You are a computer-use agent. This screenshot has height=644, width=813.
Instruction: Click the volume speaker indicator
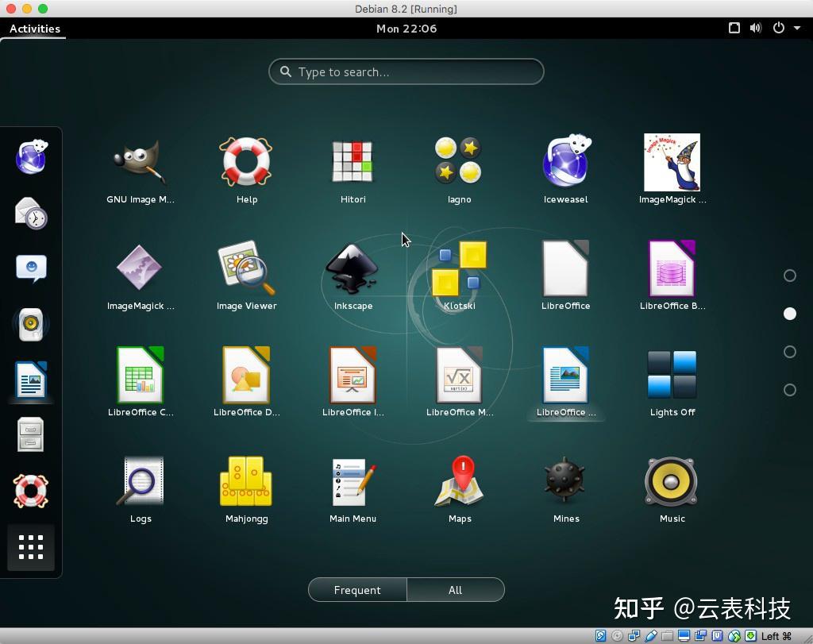pos(756,28)
